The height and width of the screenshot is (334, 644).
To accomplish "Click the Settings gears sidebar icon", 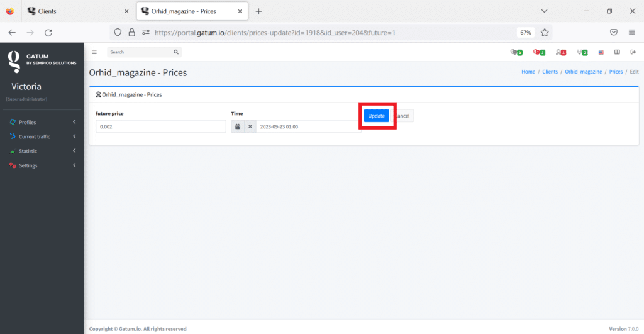I will pyautogui.click(x=13, y=165).
